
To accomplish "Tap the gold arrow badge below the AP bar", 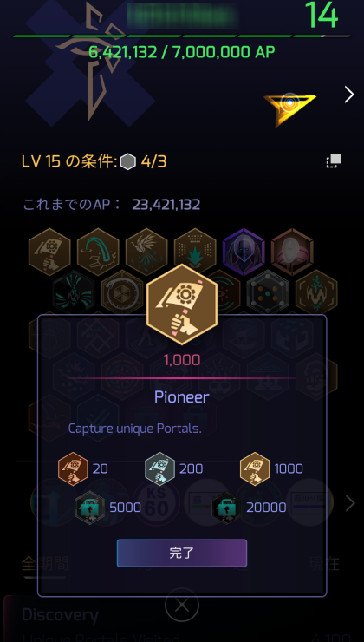I will point(289,108).
